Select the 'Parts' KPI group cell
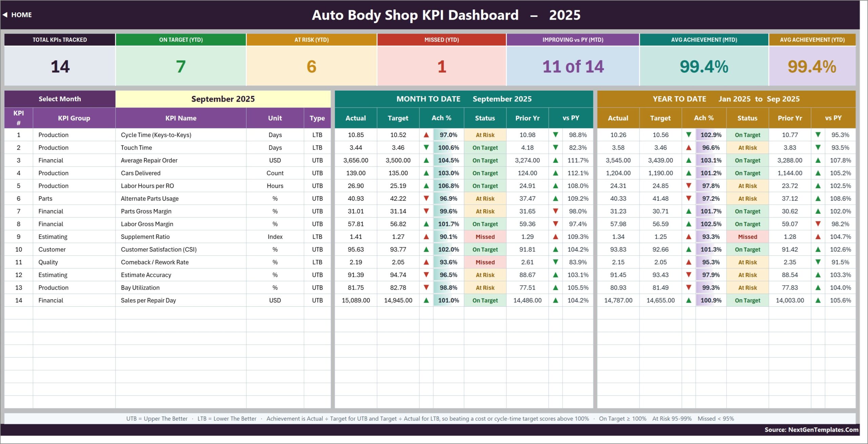The height and width of the screenshot is (444, 868). [x=74, y=198]
